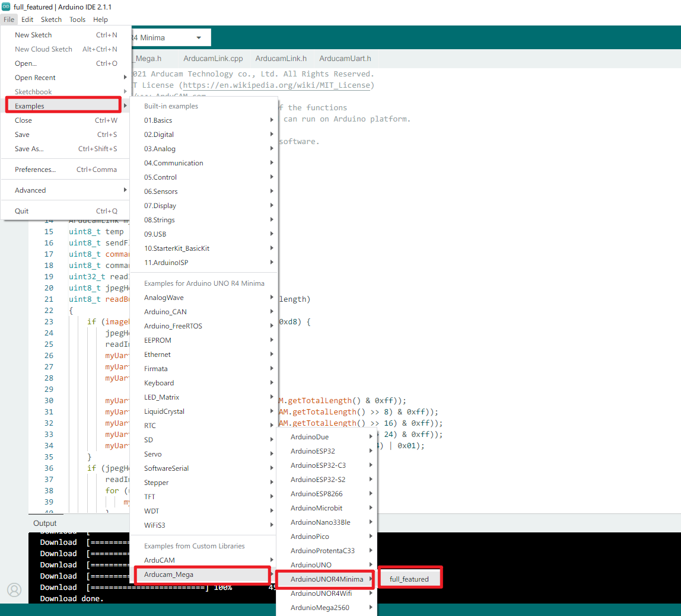Expand the Open Recent submenu arrow
The width and height of the screenshot is (681, 616).
coord(125,77)
